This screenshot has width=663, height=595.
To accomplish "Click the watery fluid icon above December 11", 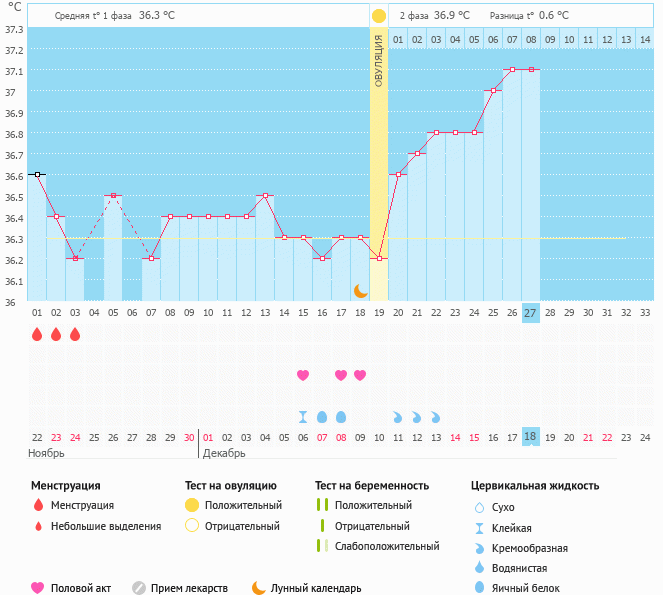I will click(397, 416).
